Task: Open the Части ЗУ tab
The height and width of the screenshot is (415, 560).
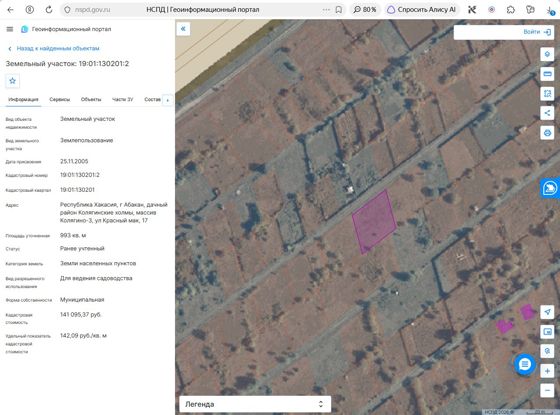Action: [122, 99]
